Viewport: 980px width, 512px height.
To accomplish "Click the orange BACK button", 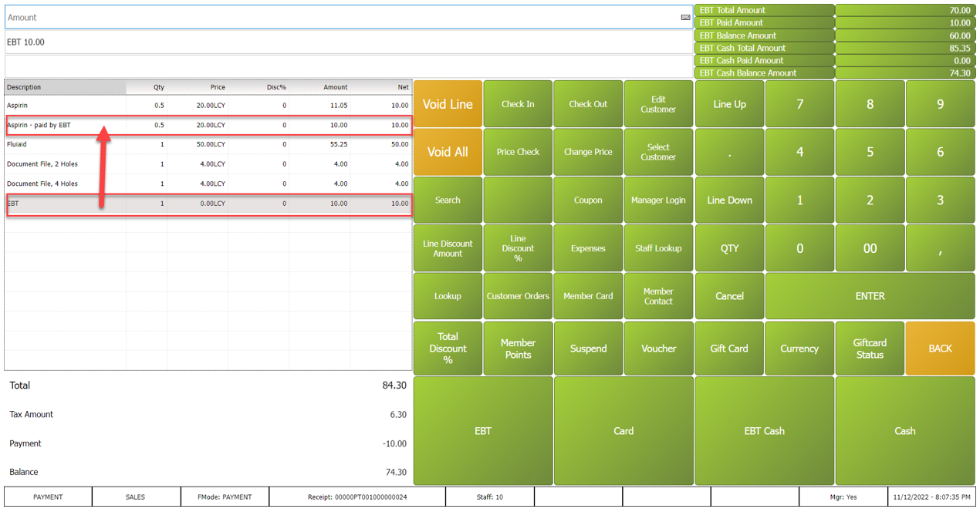I will pyautogui.click(x=940, y=349).
